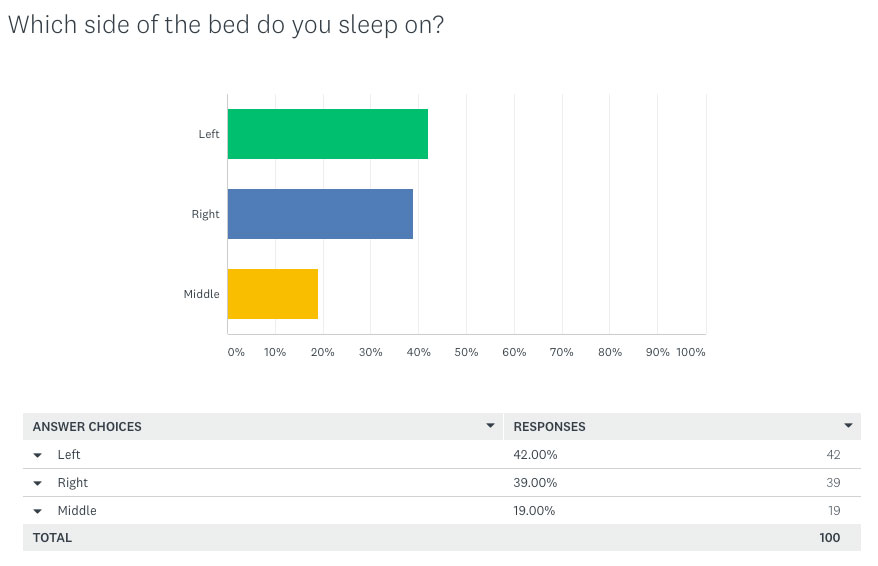Click the total count of 100
Screen dimensions: 878x566
tap(830, 537)
